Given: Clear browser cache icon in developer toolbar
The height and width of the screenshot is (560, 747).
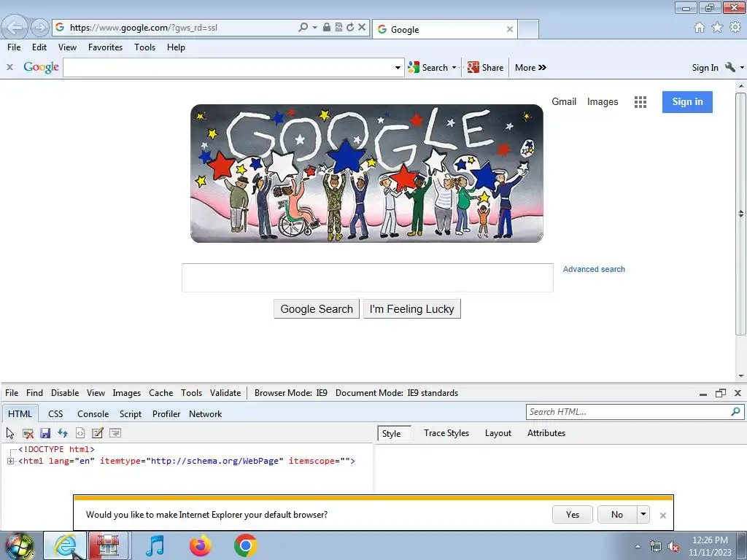Looking at the screenshot, I should click(x=28, y=433).
